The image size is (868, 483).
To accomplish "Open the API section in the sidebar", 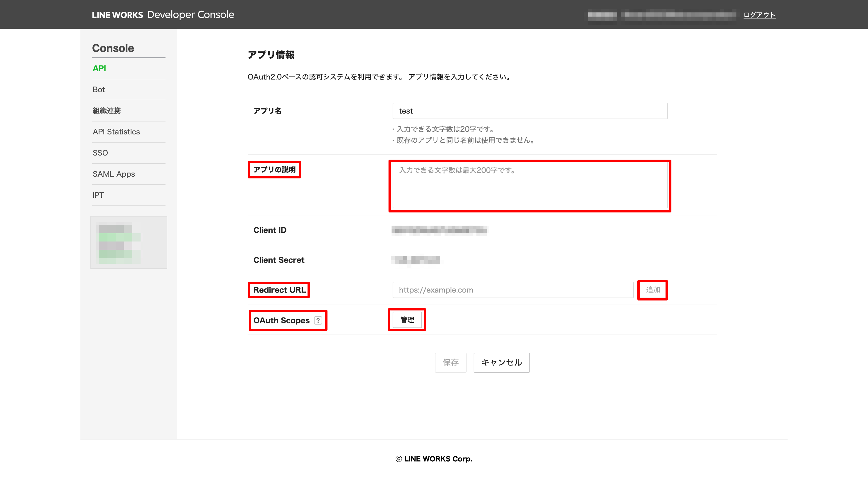I will click(99, 68).
